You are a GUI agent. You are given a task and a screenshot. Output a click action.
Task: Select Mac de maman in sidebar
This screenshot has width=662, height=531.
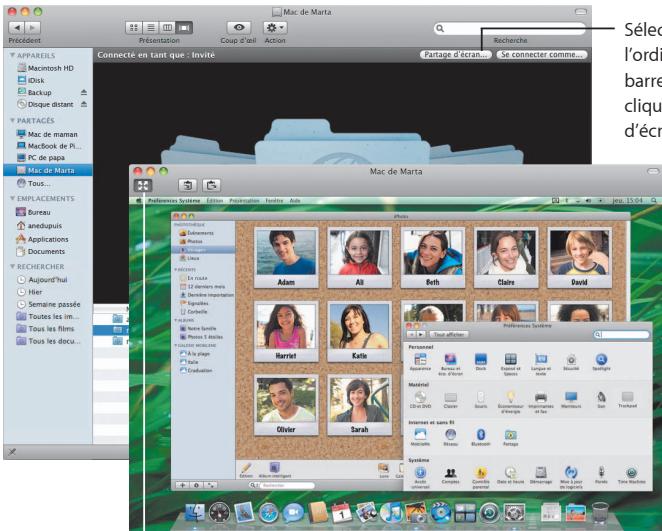[x=47, y=134]
